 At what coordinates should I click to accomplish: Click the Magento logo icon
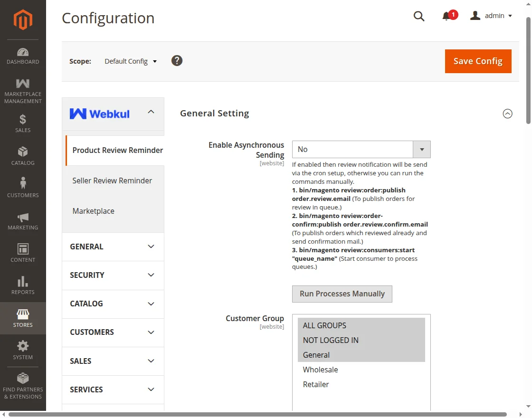(x=23, y=19)
